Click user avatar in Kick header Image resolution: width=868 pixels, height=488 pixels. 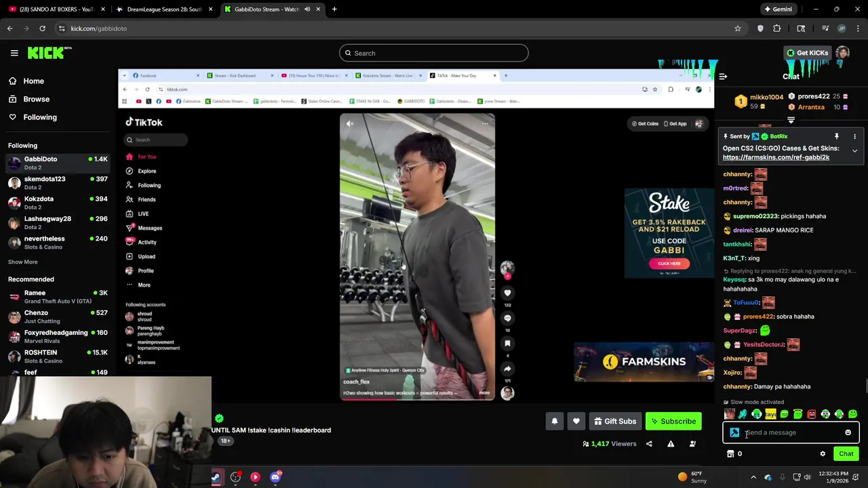click(x=842, y=53)
